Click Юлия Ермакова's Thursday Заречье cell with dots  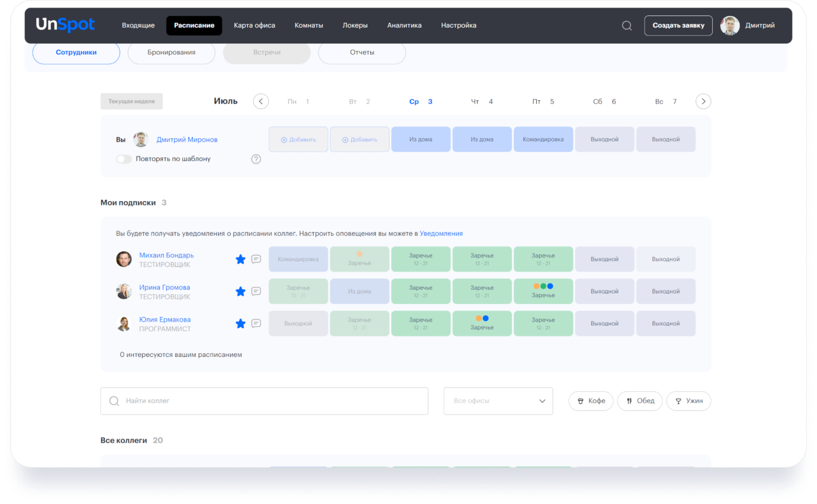tap(482, 324)
